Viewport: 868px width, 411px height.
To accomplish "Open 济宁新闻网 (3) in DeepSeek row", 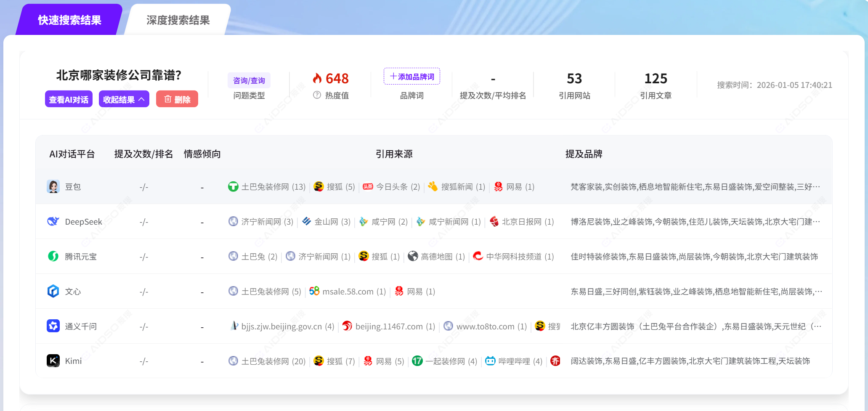I will pyautogui.click(x=261, y=222).
